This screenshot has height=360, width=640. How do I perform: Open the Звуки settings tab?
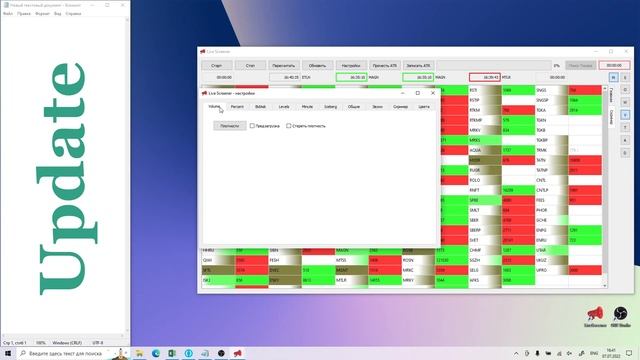click(x=377, y=107)
